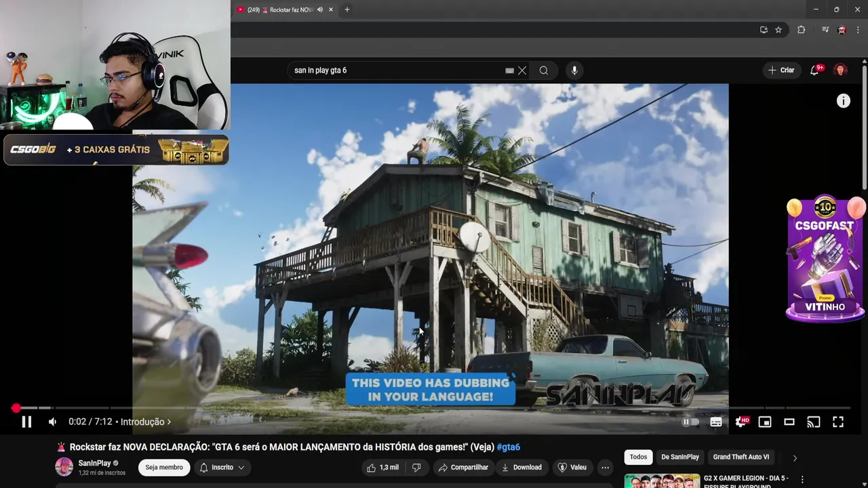Open the browser extensions puzzle icon
Image resolution: width=868 pixels, height=488 pixels.
(x=802, y=30)
